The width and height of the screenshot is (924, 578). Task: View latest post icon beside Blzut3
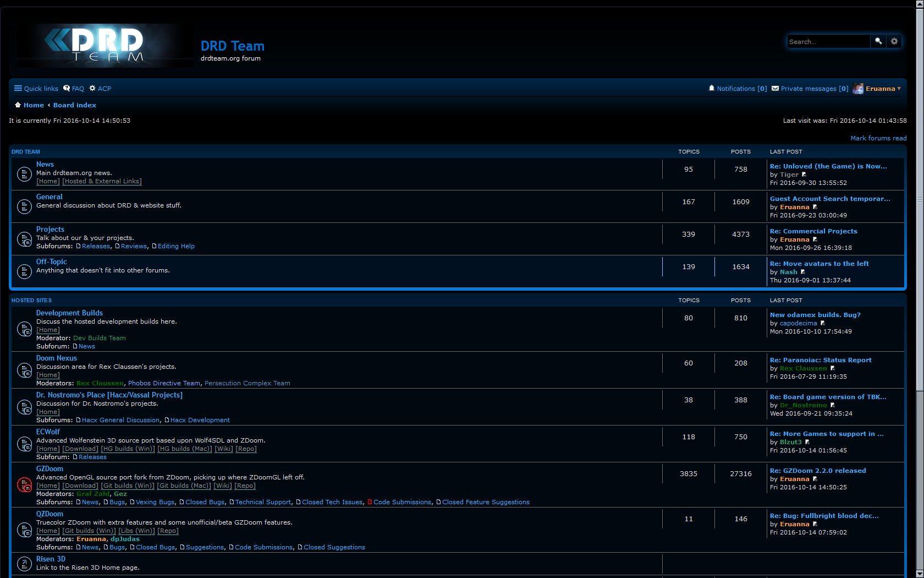coord(807,442)
